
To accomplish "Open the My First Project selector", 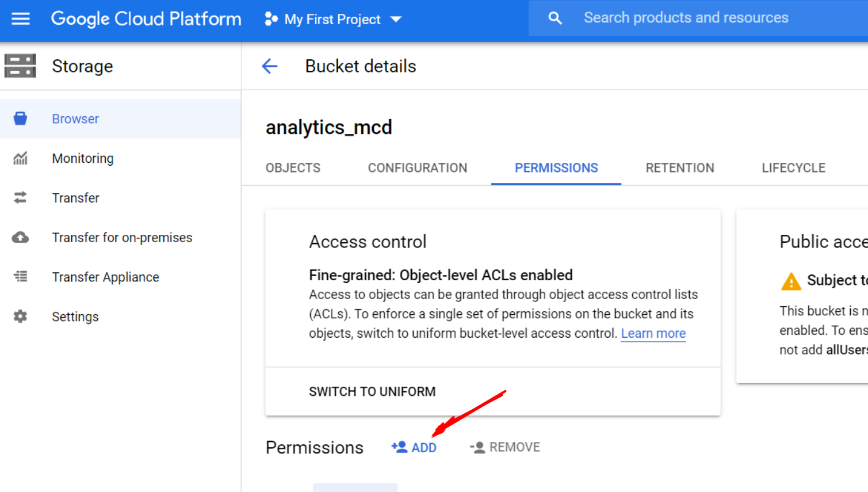I will coord(332,19).
